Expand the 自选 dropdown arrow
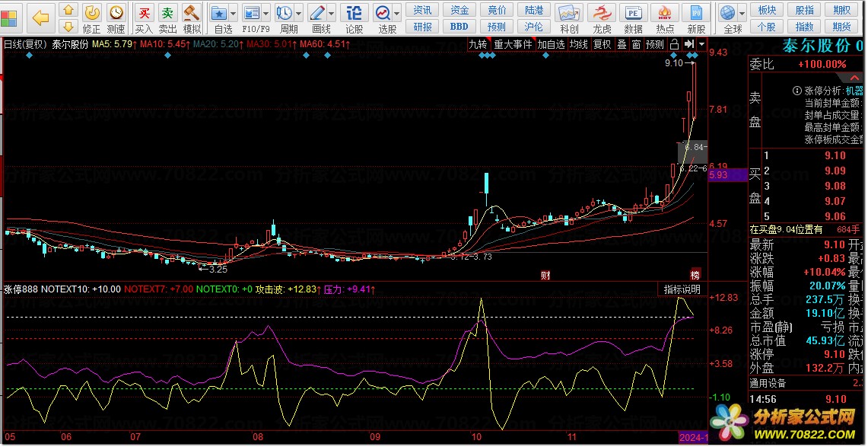This screenshot has height=447, width=868. point(233,13)
